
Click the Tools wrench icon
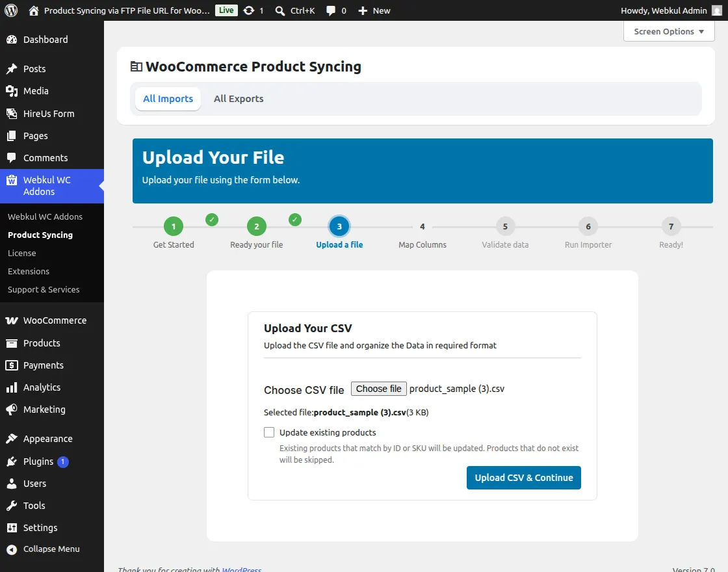(12, 506)
